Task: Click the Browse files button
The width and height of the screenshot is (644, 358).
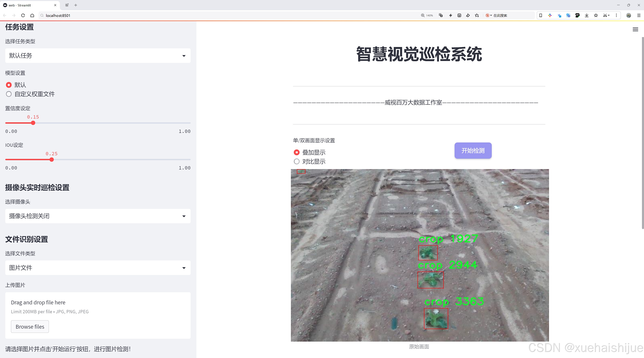Action: (x=30, y=327)
